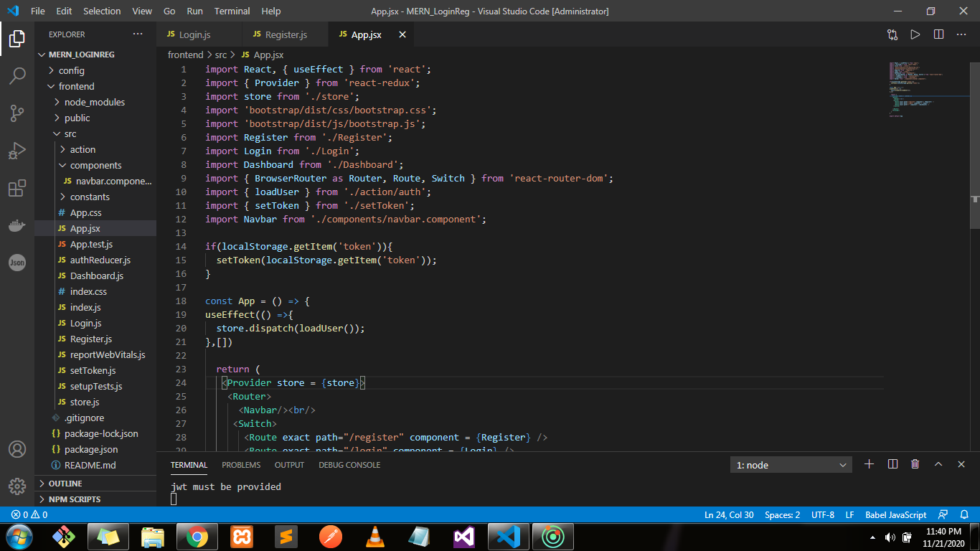Screen dimensions: 980x551
Task: Close the terminal panel
Action: click(x=961, y=464)
